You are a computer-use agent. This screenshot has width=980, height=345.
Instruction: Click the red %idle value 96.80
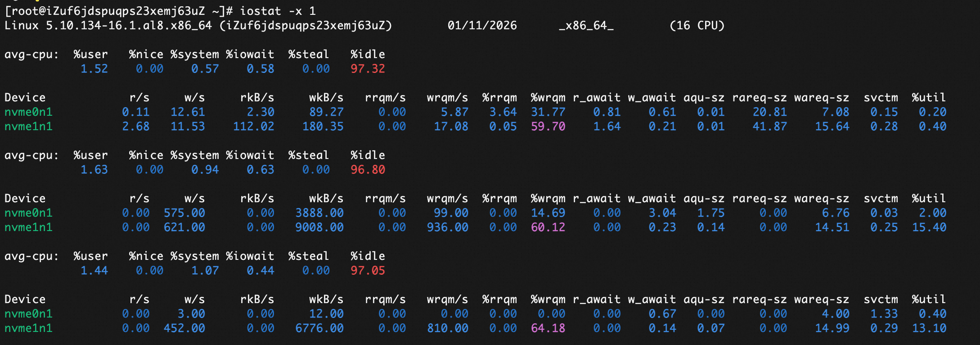click(x=368, y=170)
